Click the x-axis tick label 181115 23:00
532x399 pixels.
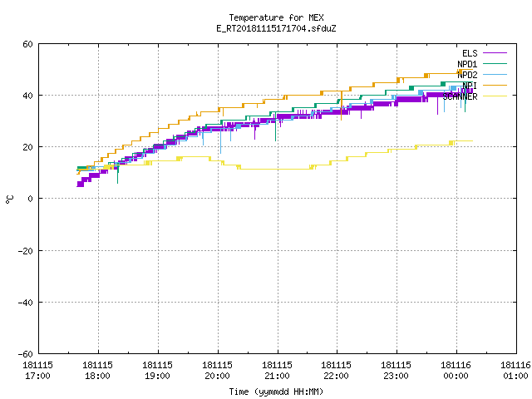396,371
